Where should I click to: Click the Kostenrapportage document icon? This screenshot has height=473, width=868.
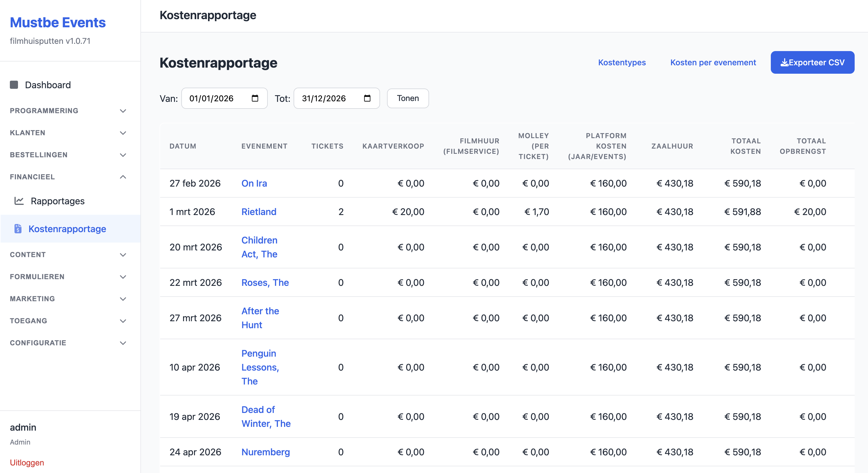coord(19,229)
